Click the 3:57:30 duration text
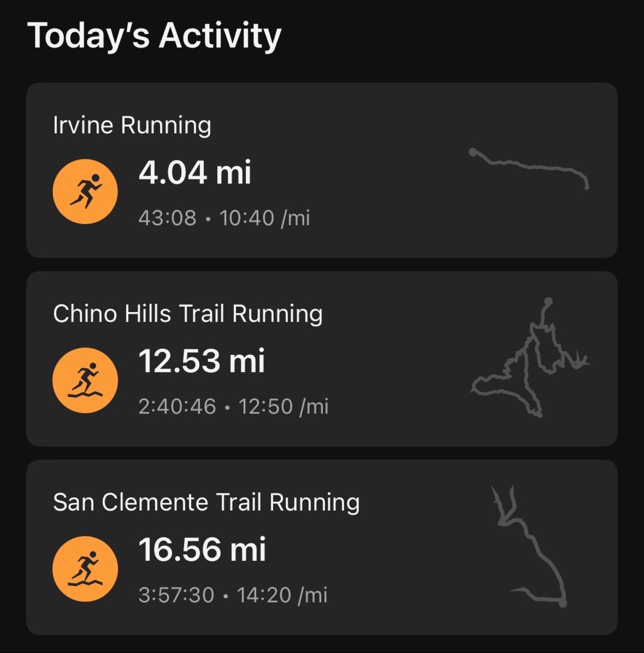Viewport: 644px width, 653px height. point(176,595)
